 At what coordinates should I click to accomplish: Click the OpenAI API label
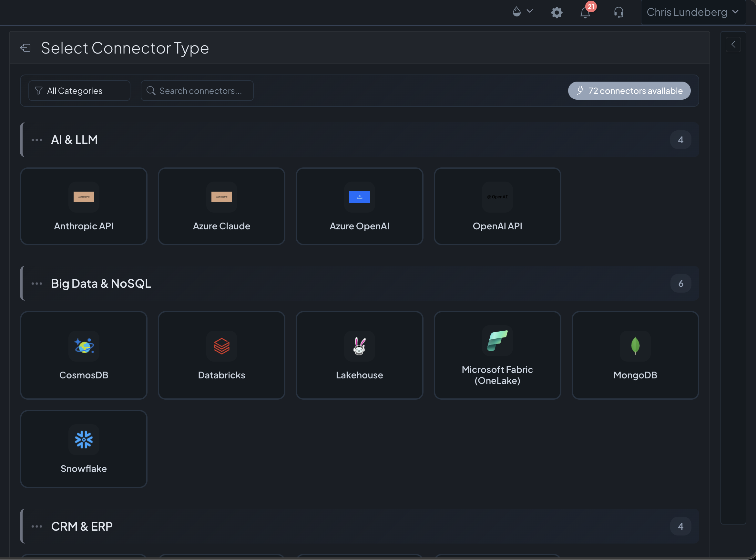497,226
